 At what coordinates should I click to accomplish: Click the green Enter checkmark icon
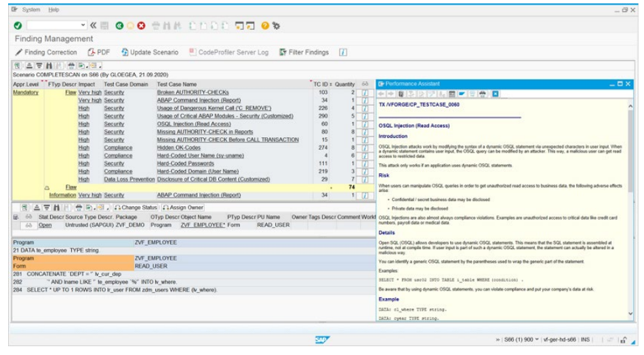pyautogui.click(x=18, y=25)
